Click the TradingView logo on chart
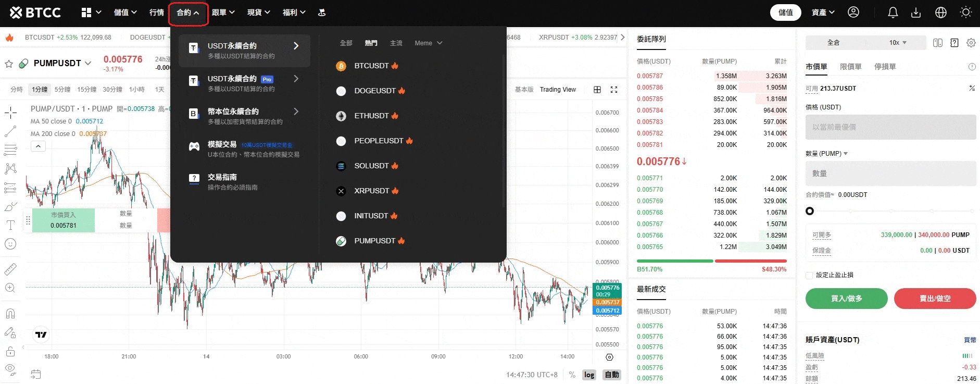 point(41,335)
